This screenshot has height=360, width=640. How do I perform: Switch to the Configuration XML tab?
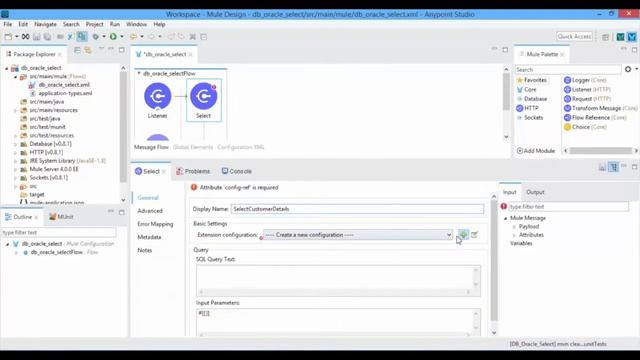(241, 147)
